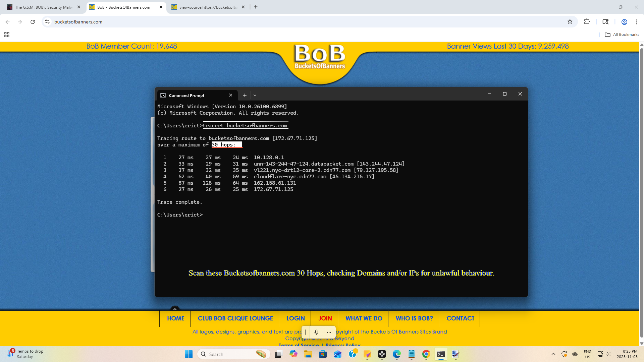Open Notepad from the taskbar
This screenshot has width=644, height=362.
pos(412,354)
